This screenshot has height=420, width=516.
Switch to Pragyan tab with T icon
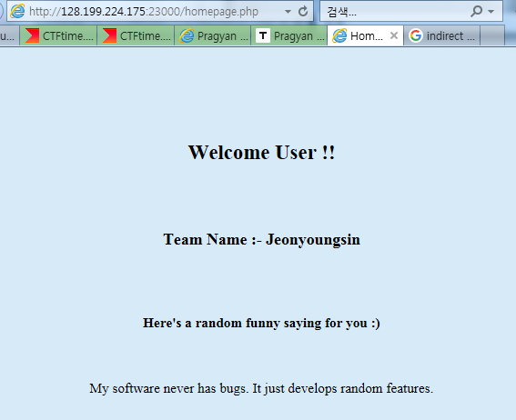[289, 35]
